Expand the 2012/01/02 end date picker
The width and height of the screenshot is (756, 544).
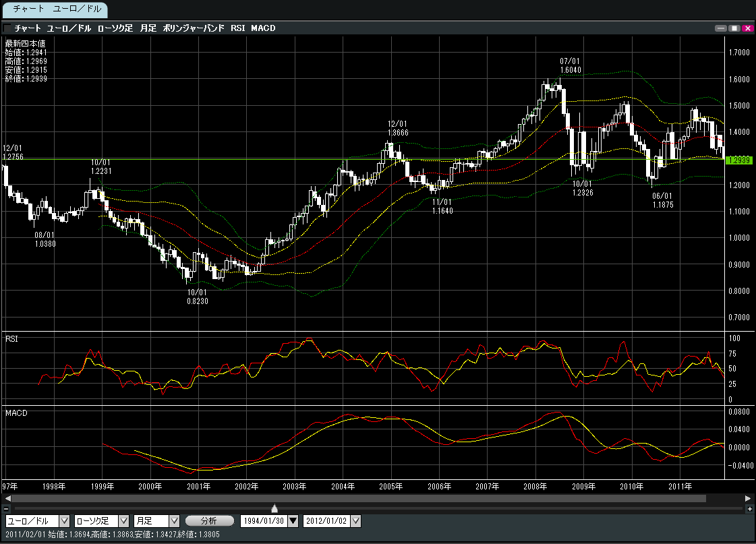[x=356, y=521]
